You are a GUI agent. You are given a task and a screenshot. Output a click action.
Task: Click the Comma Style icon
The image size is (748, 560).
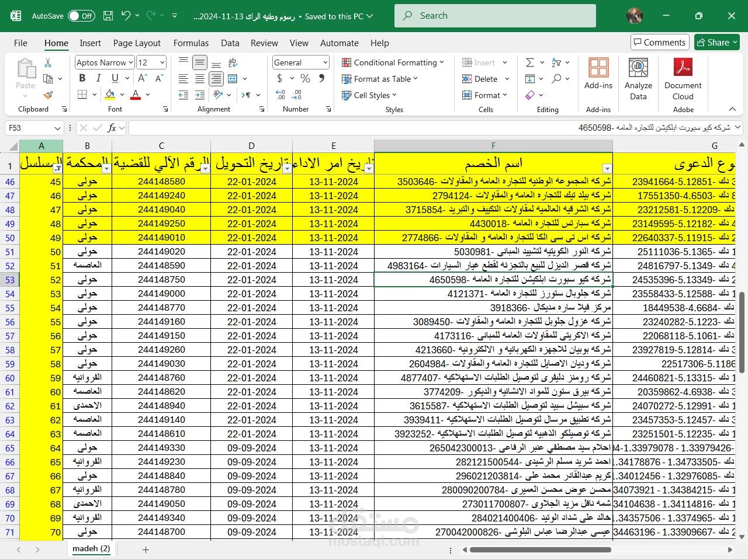(321, 78)
